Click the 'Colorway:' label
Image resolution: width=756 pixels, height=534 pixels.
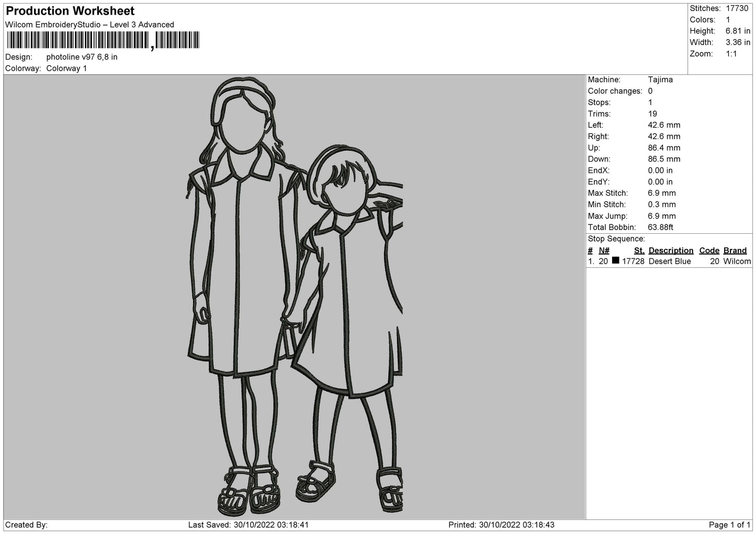[23, 69]
